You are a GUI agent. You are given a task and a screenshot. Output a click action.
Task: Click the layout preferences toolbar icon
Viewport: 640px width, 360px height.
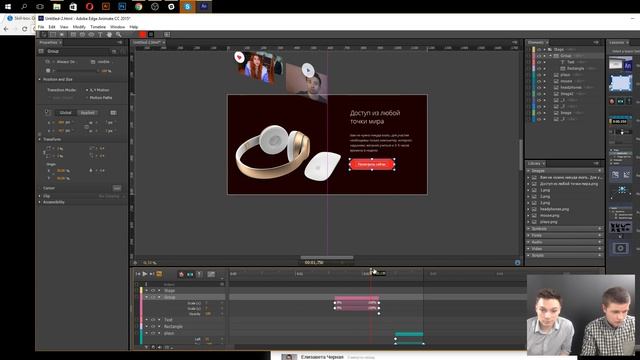point(167,35)
